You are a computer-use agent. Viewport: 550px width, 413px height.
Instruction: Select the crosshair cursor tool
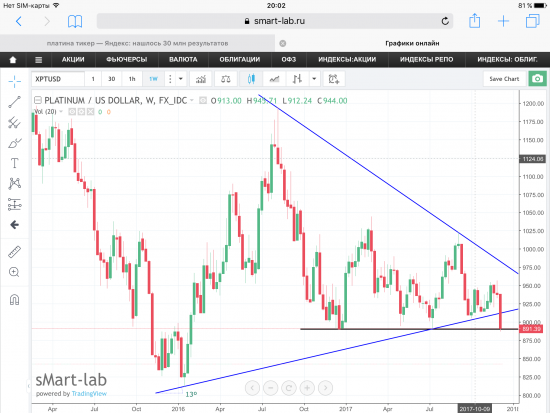tap(15, 81)
